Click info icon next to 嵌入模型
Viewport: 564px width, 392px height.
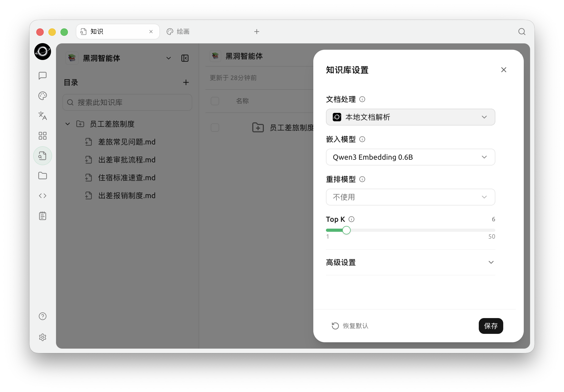[x=362, y=139]
